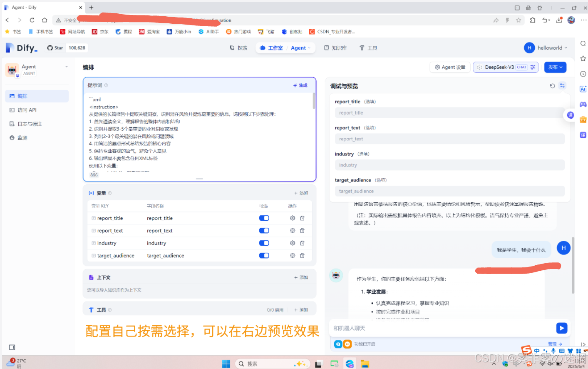Click the 和机器人聊天 chat input box

point(443,328)
